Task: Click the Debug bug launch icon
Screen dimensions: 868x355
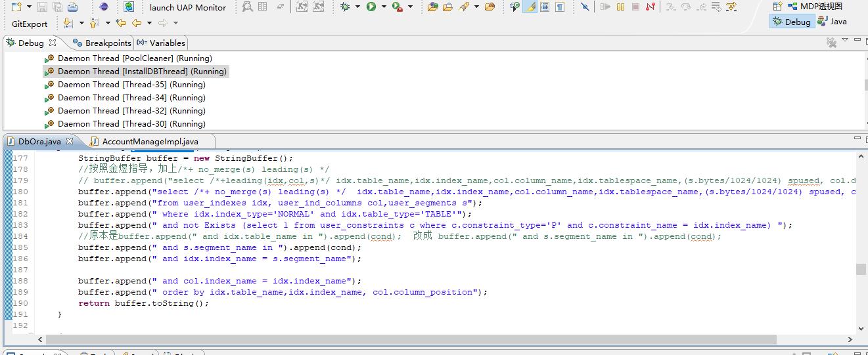Action: [346, 7]
